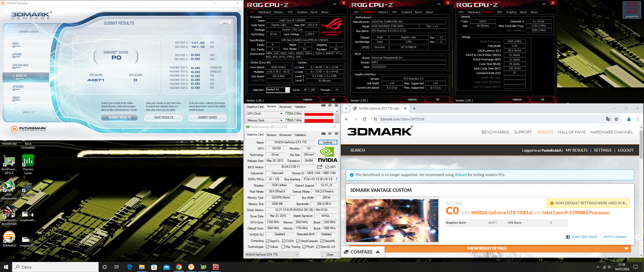644x272 pixels.
Task: Click the site information icon before the URL
Action: pos(375,119)
